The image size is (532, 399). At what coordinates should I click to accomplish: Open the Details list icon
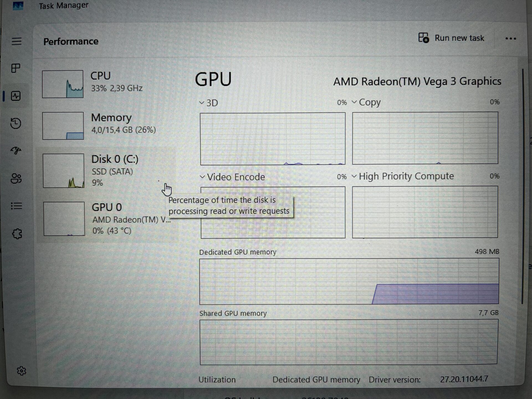pyautogui.click(x=16, y=206)
